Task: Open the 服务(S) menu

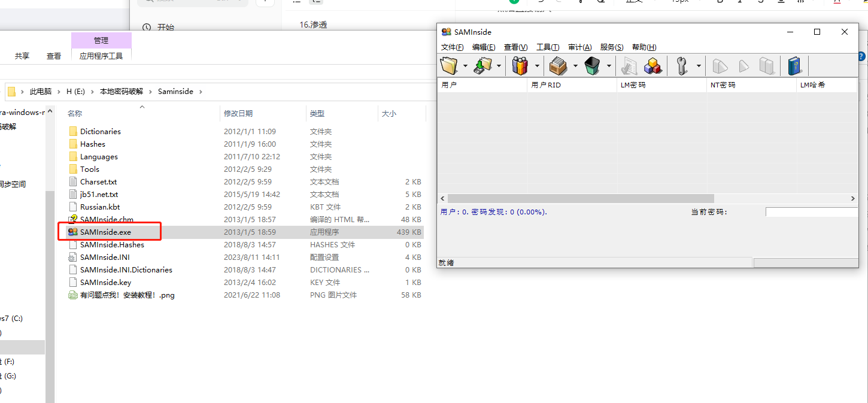Action: click(x=612, y=47)
